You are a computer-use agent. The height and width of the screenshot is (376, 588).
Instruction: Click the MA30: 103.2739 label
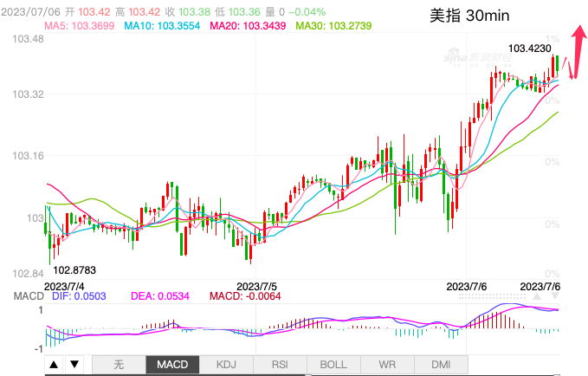[x=333, y=26]
